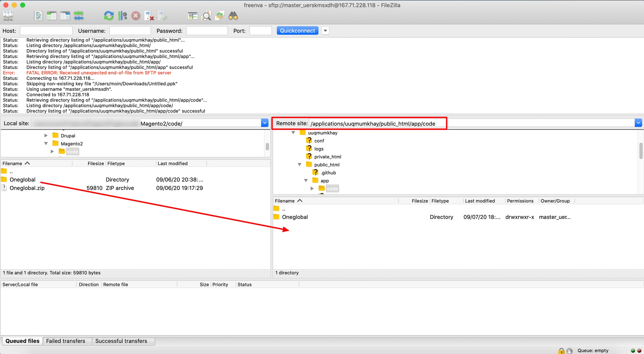Screen dimensions: 644x354
Task: Click the Host input field
Action: point(46,31)
